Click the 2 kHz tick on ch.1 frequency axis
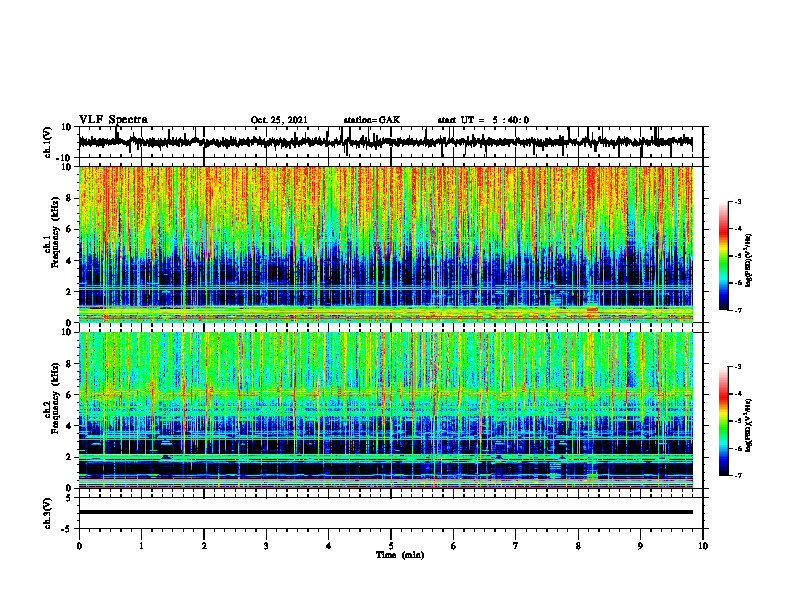Viewport: 792px width, 612px height. point(69,291)
